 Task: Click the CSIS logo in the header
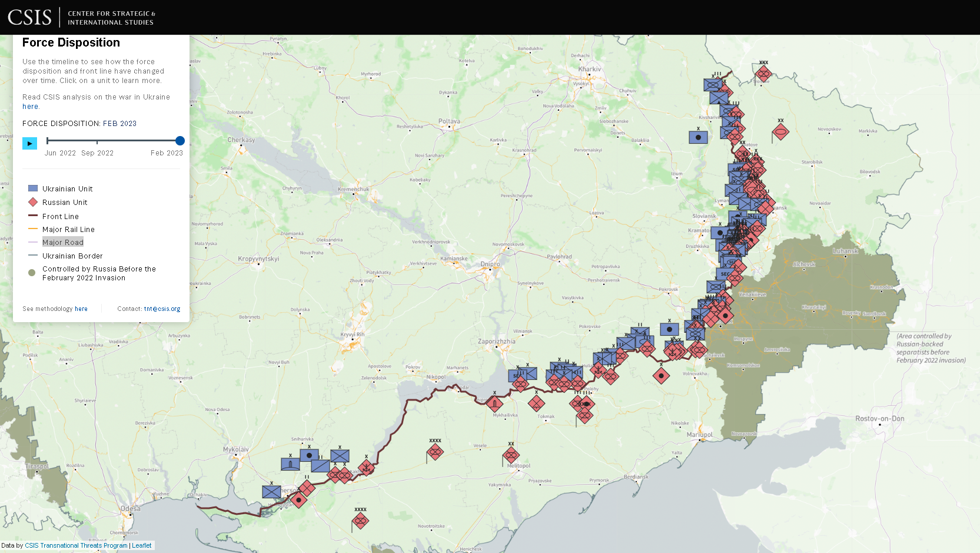[x=29, y=17]
